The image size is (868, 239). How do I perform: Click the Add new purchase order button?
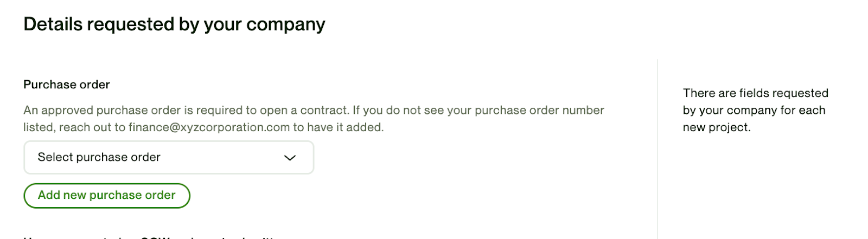[x=107, y=196]
